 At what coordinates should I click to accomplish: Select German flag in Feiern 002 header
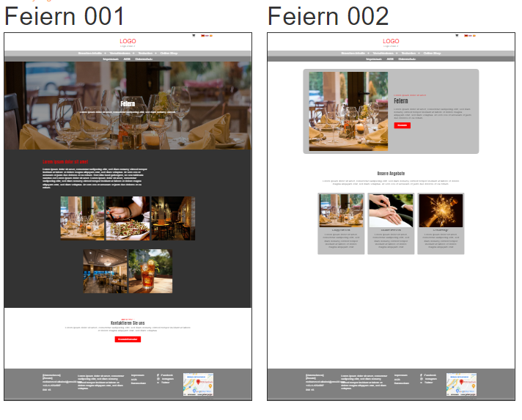point(466,36)
